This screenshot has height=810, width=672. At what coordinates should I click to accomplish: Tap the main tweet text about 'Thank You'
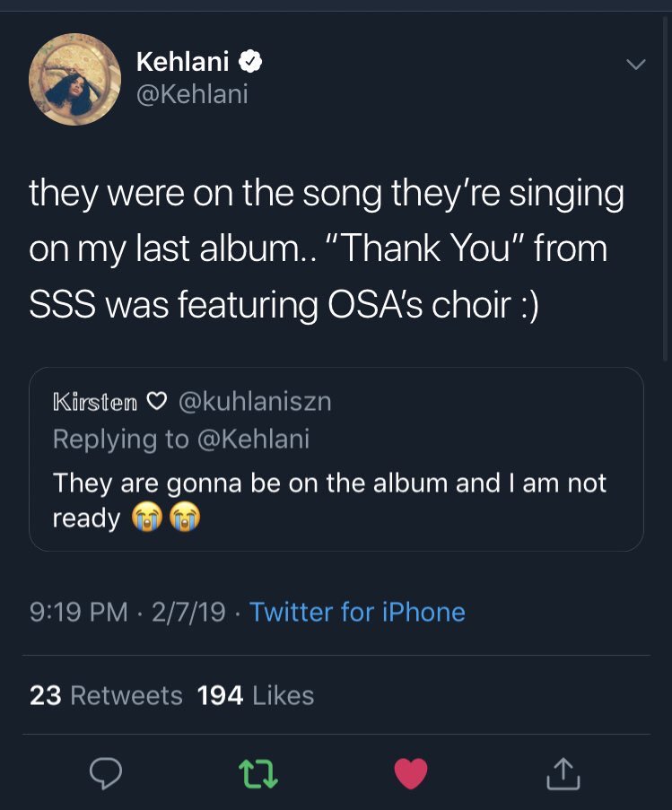click(327, 248)
